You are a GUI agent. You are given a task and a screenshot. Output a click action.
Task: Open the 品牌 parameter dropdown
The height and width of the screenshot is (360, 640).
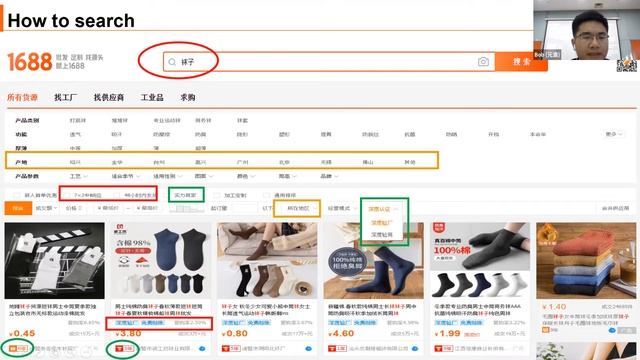click(x=329, y=176)
